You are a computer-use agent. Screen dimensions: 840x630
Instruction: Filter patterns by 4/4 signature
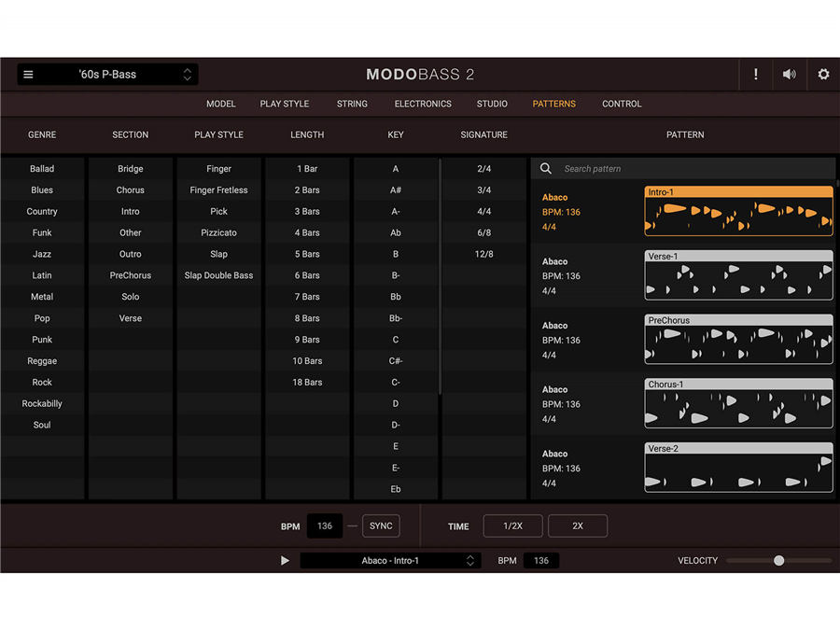(483, 212)
